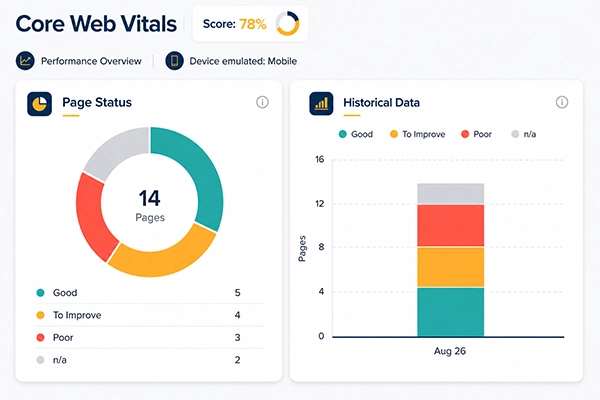
Task: Toggle the To Improve series in legend
Action: click(x=417, y=134)
